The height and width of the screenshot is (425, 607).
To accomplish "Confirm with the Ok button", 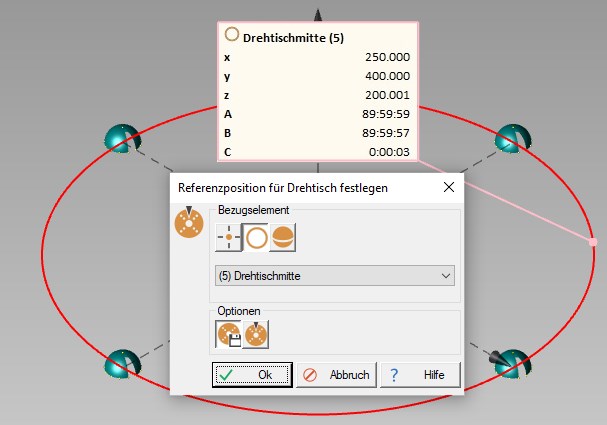I will pyautogui.click(x=252, y=375).
